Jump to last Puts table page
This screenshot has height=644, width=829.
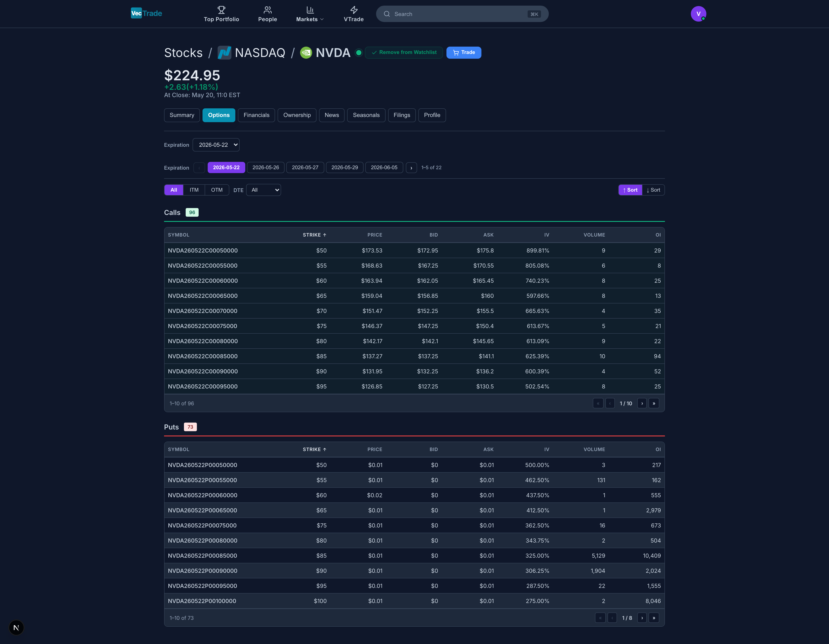pos(654,618)
